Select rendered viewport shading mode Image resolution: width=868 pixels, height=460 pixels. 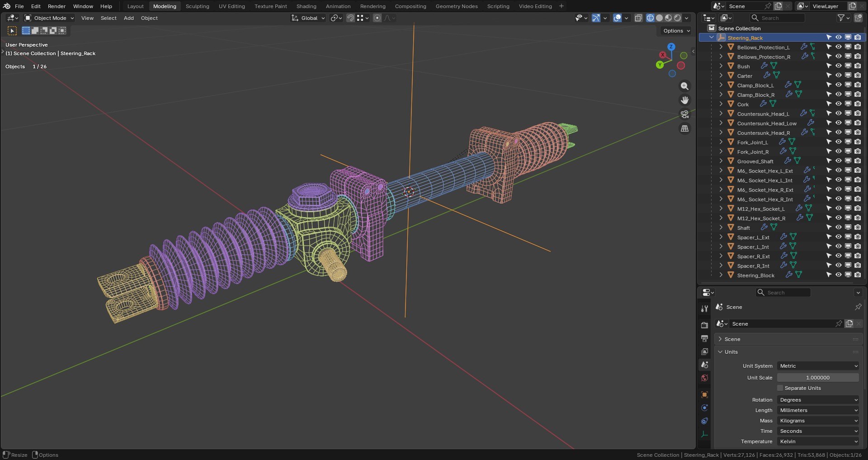(x=677, y=18)
